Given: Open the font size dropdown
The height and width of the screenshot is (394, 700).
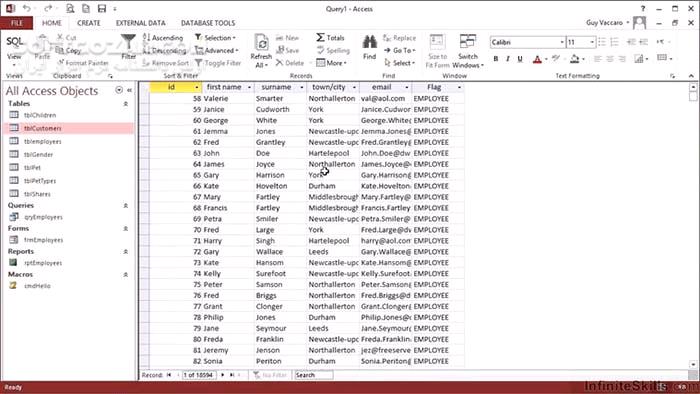Looking at the screenshot, I should click(x=592, y=42).
